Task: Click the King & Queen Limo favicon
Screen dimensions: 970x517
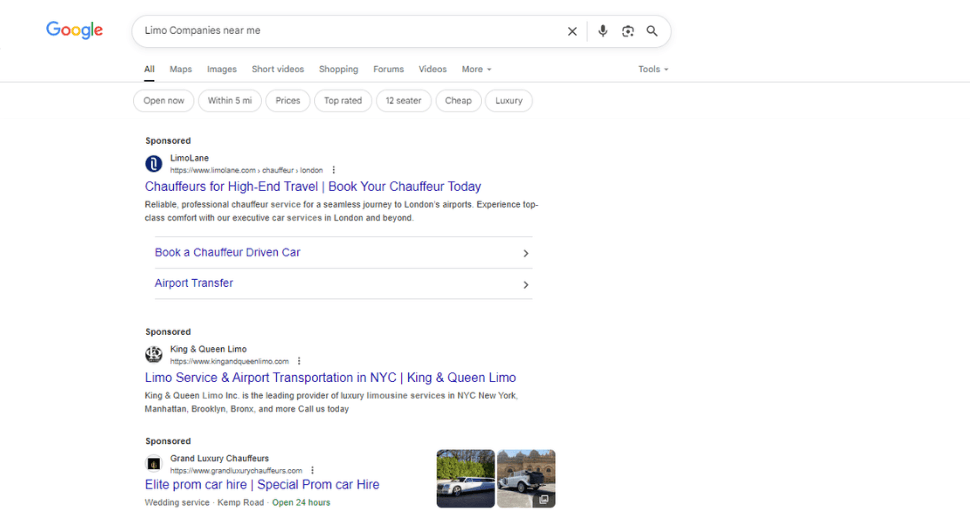Action: pos(153,354)
